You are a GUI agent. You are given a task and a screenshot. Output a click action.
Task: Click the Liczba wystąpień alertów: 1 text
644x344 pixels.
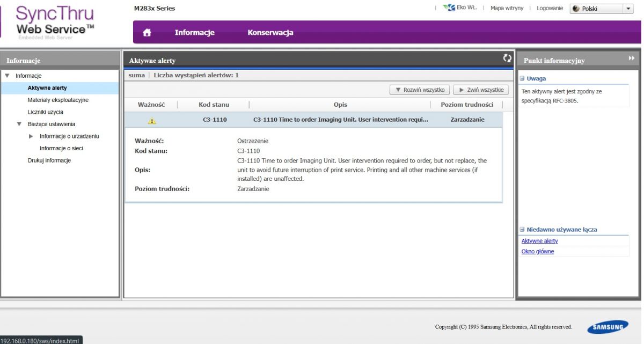pos(196,75)
